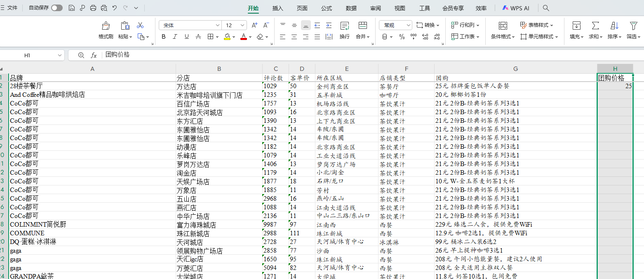Open the 表格样式 dropdown

(x=536, y=25)
